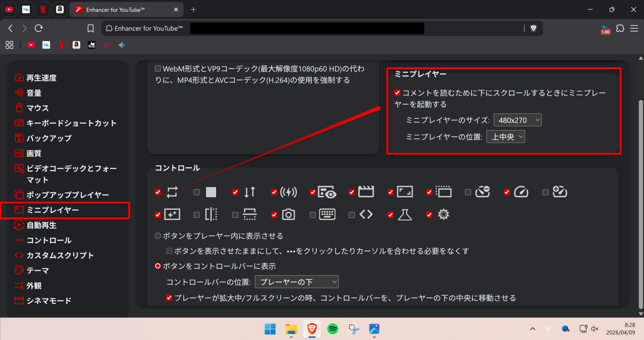
Task: Click the page vertical scrollbar
Action: pos(641,201)
